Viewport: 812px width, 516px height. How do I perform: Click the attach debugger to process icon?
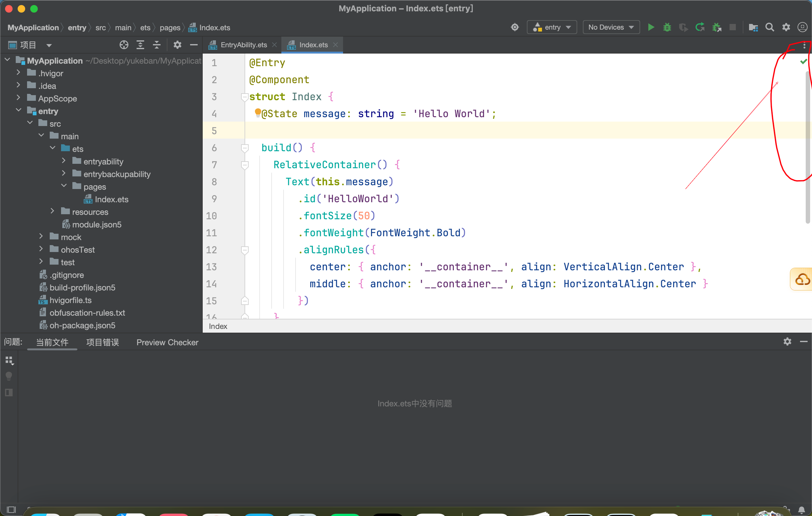pyautogui.click(x=717, y=27)
